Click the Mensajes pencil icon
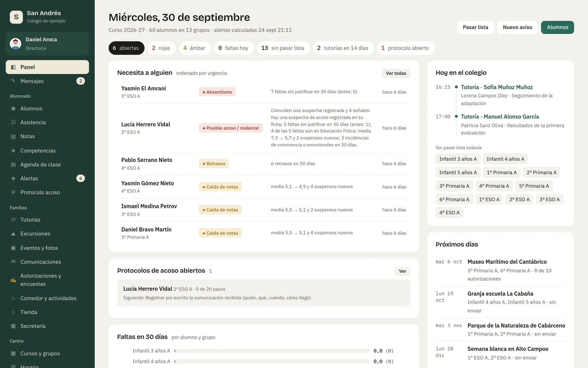 coord(13,81)
